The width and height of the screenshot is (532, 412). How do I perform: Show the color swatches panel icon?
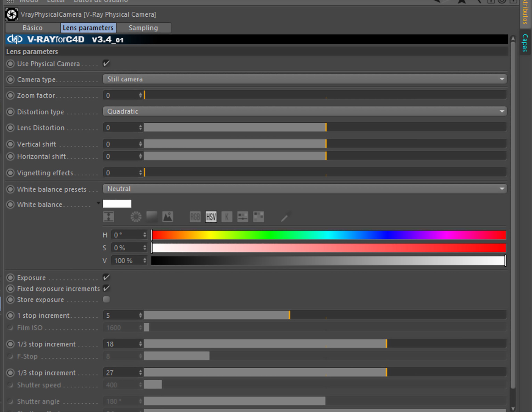tap(258, 217)
